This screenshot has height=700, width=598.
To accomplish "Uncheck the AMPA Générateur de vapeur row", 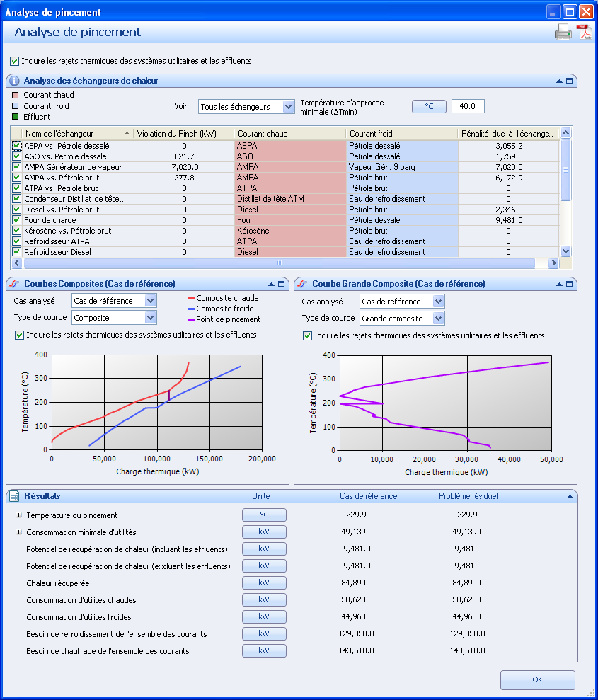I will 16,167.
